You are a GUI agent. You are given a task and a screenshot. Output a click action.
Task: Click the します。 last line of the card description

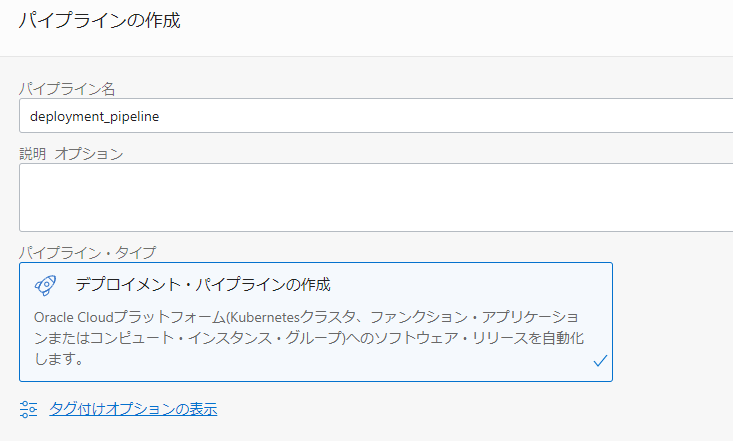coord(57,357)
